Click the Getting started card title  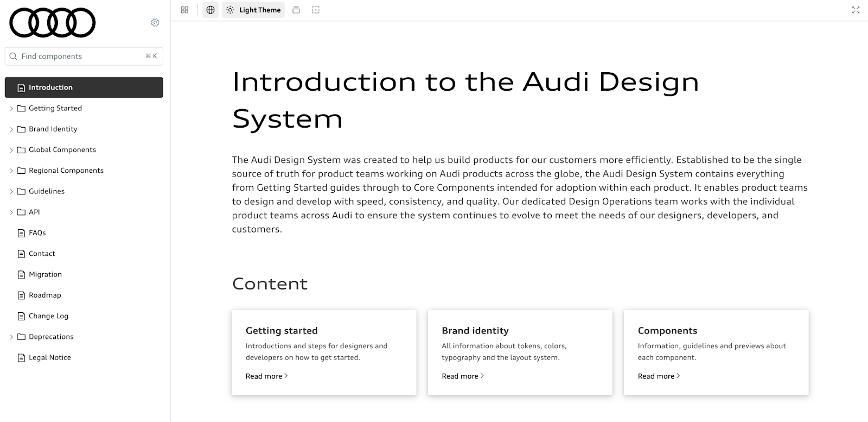click(x=282, y=331)
